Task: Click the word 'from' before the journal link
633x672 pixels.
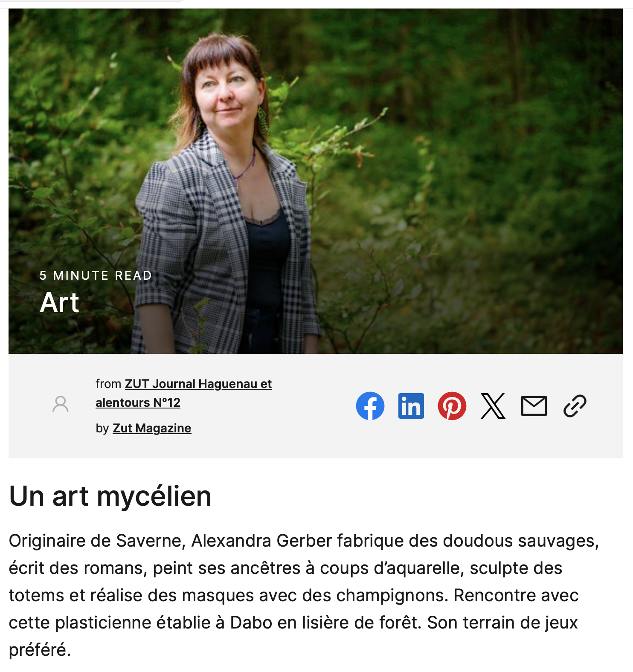Action: tap(108, 384)
